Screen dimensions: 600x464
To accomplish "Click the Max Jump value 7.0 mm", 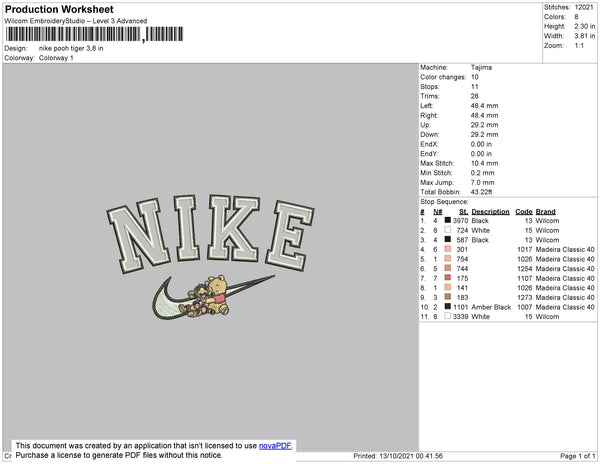I will pyautogui.click(x=483, y=182).
